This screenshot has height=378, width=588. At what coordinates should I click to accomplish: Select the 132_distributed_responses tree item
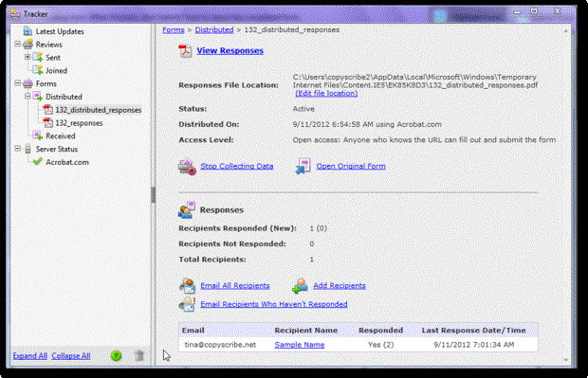[99, 110]
